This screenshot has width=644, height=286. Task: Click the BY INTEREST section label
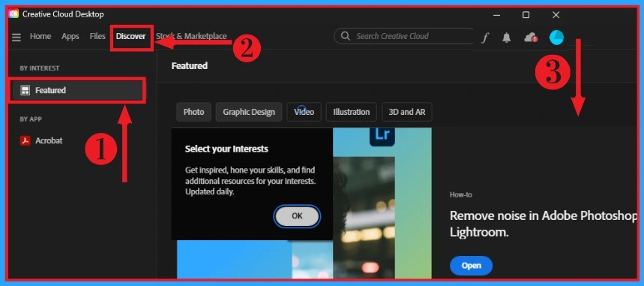40,68
